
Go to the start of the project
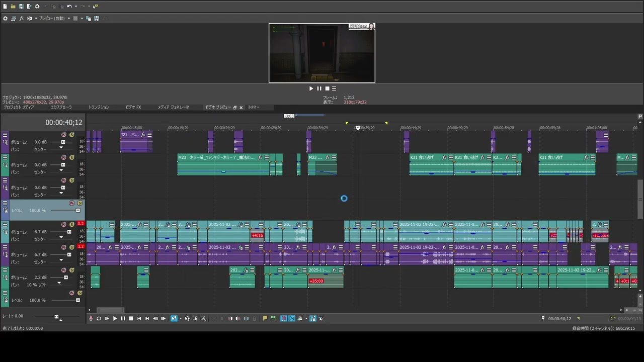pyautogui.click(x=139, y=318)
